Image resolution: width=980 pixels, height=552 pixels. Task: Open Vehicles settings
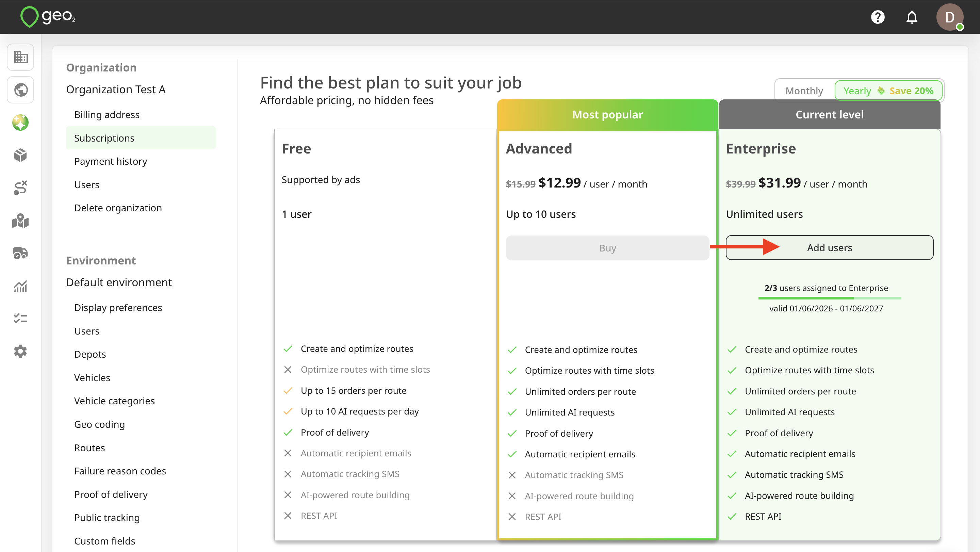tap(92, 377)
